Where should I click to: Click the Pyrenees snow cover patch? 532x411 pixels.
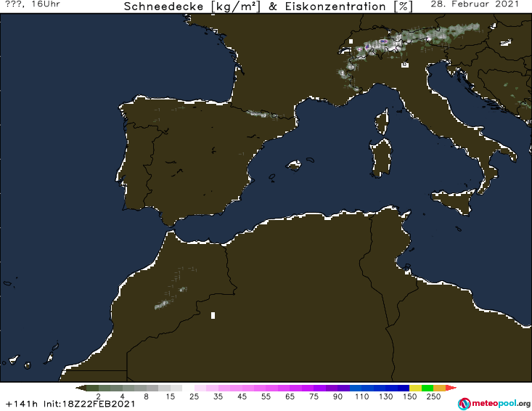click(x=263, y=114)
